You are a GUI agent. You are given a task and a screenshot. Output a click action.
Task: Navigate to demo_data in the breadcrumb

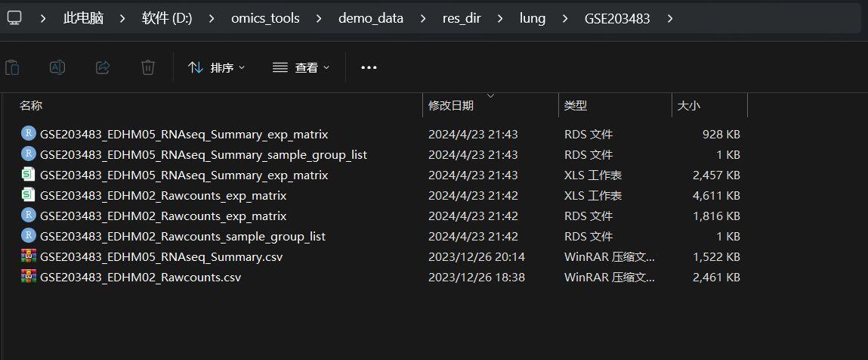(371, 18)
